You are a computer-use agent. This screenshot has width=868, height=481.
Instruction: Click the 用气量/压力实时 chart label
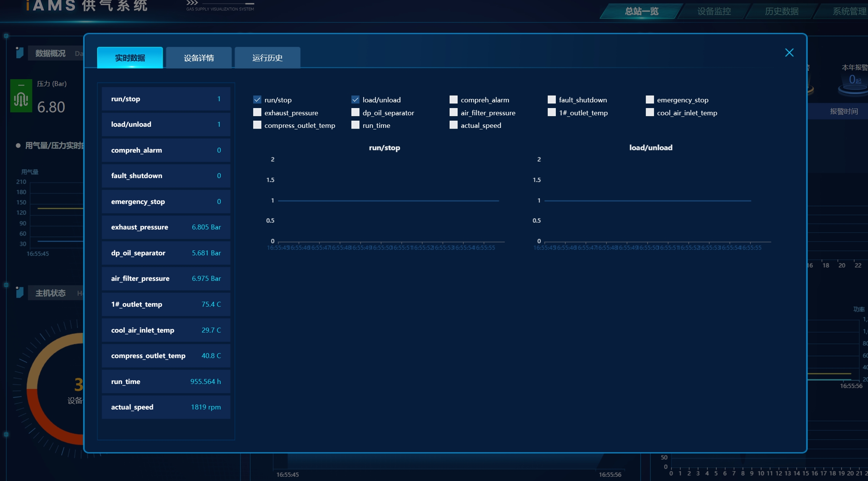click(54, 146)
